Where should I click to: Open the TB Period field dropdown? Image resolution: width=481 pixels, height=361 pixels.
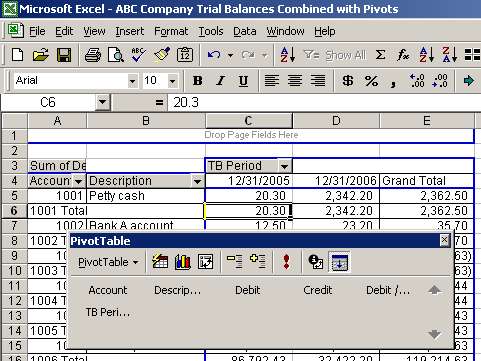pyautogui.click(x=284, y=166)
